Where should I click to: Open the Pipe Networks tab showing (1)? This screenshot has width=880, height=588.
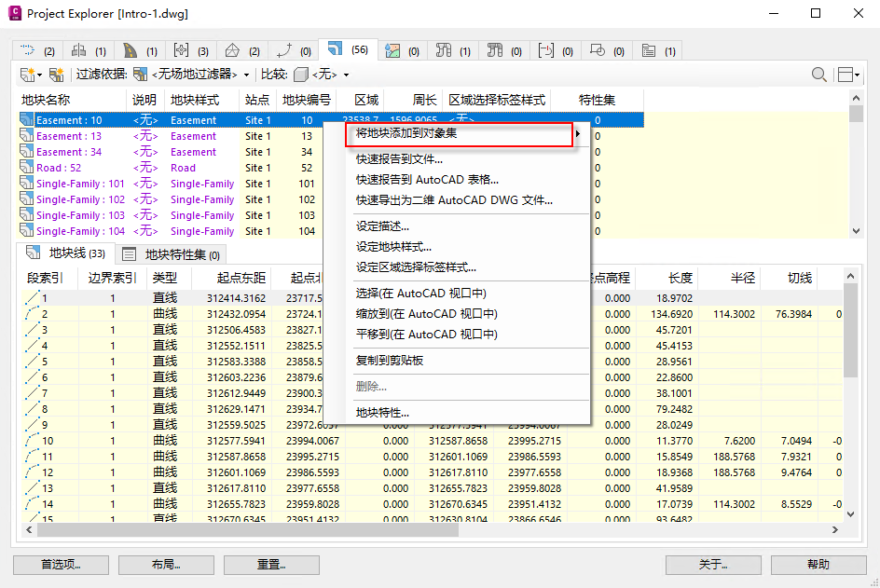click(x=453, y=51)
